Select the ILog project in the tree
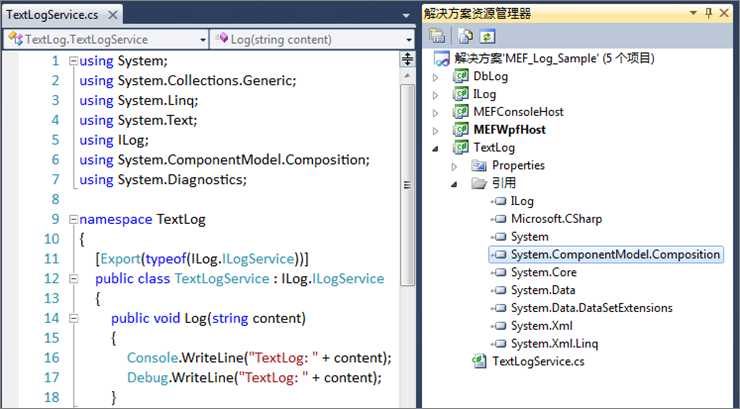 (484, 94)
